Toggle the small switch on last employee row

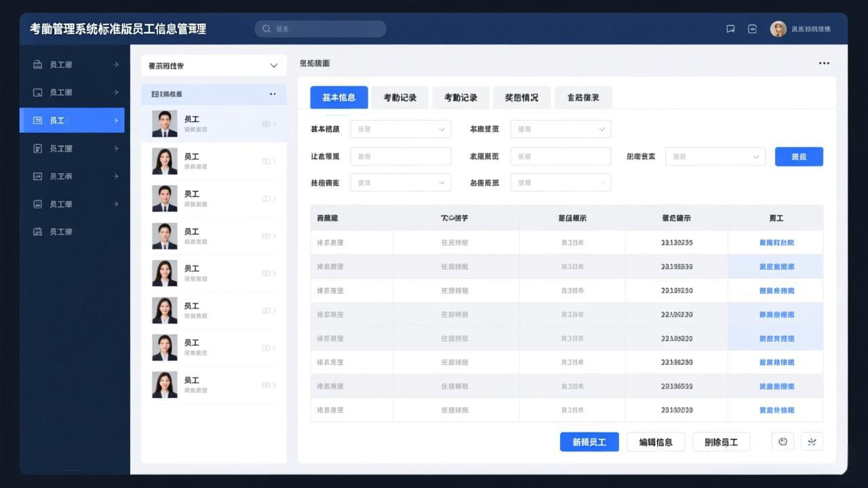coord(266,385)
